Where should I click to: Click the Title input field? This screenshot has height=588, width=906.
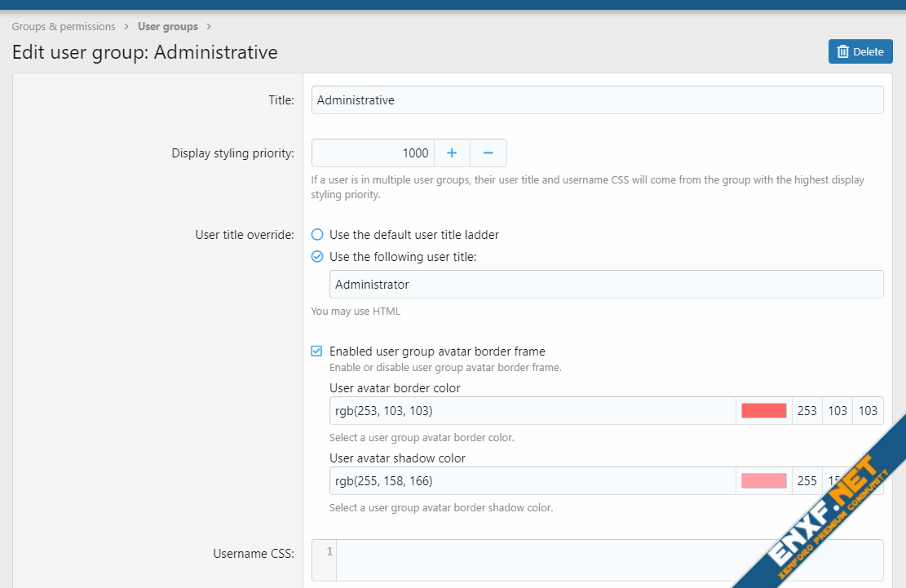pyautogui.click(x=597, y=100)
